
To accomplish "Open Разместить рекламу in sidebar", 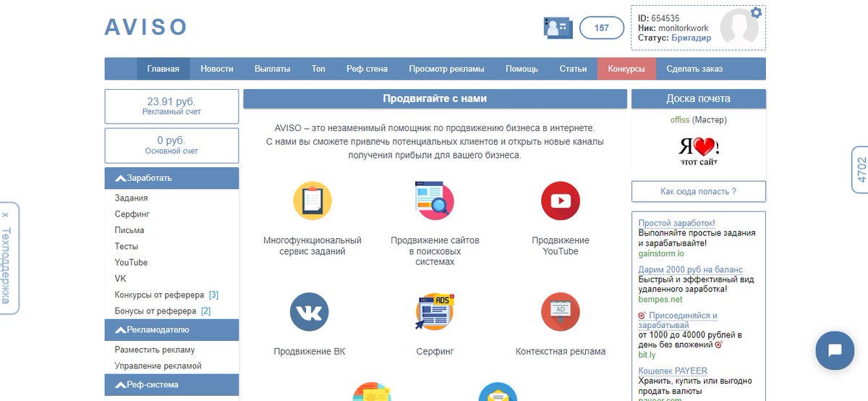I will (155, 350).
